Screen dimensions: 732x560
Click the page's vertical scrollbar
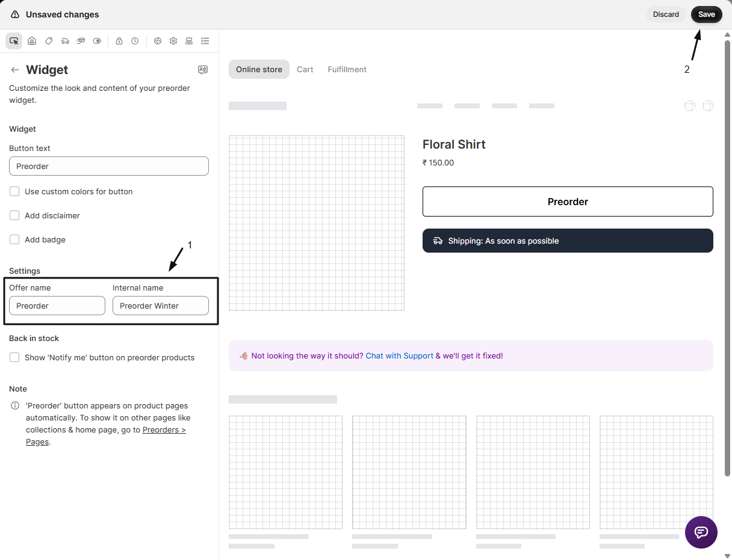(x=727, y=259)
